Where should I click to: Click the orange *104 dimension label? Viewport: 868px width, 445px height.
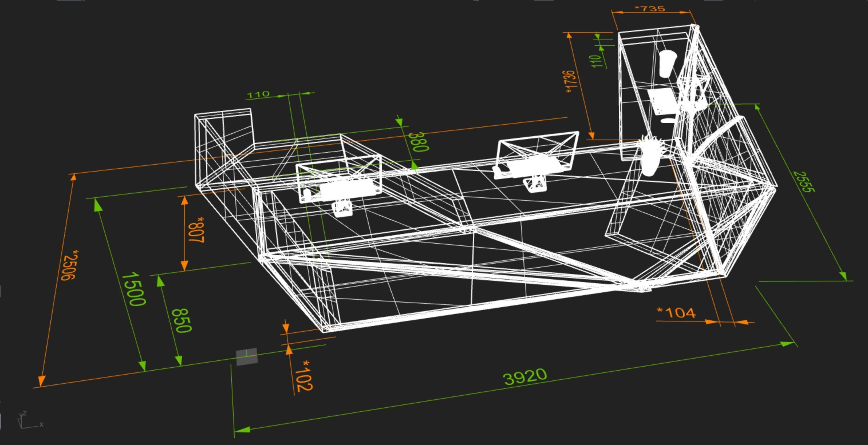(676, 313)
